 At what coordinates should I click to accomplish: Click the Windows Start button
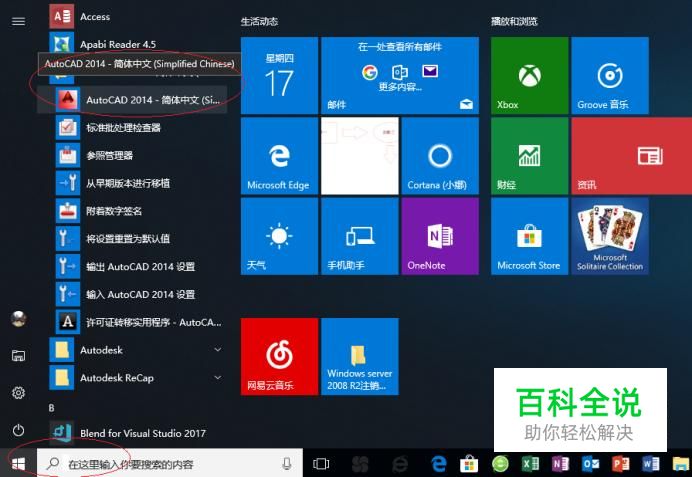pyautogui.click(x=18, y=463)
